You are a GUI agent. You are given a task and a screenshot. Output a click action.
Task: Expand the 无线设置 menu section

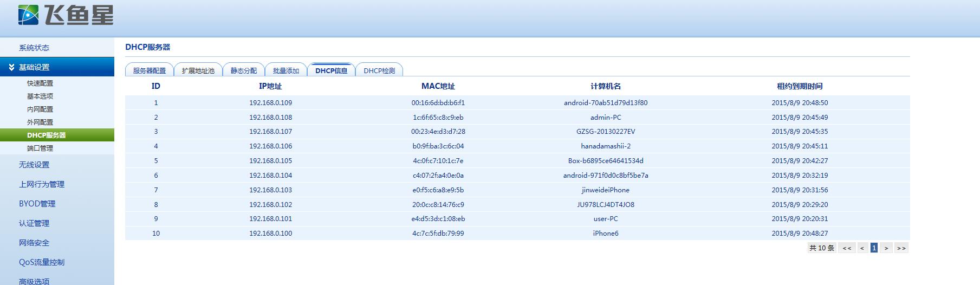click(34, 165)
